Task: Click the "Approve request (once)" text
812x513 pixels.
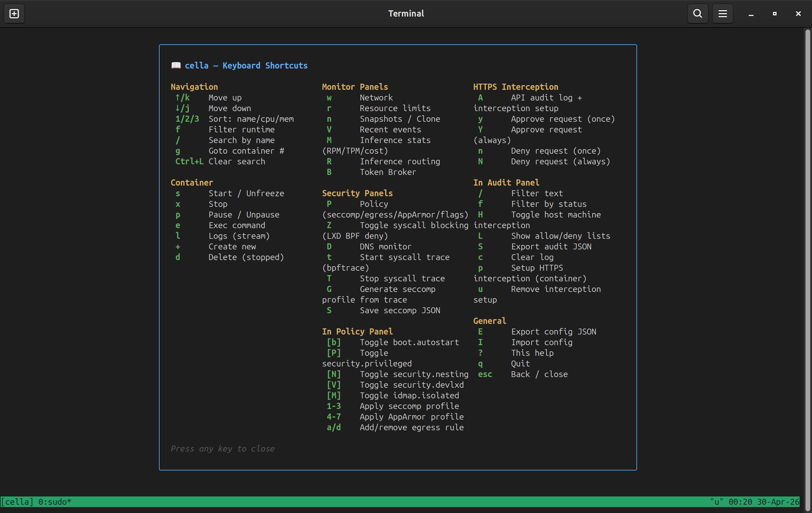Action: [563, 119]
